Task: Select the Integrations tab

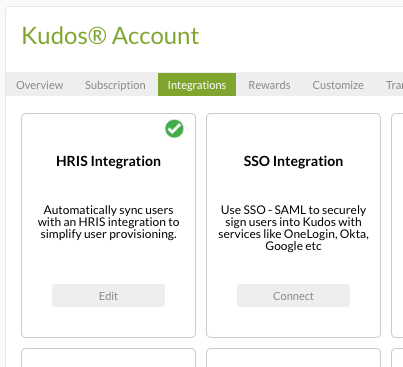Action: tap(197, 85)
